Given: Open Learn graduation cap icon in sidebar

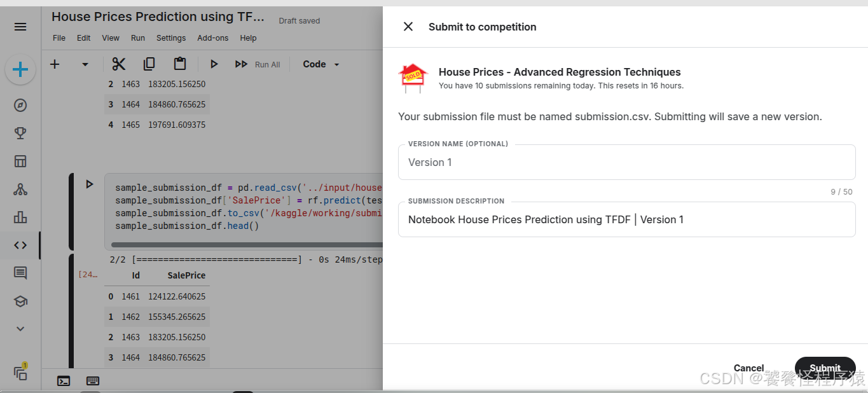Looking at the screenshot, I should [20, 301].
